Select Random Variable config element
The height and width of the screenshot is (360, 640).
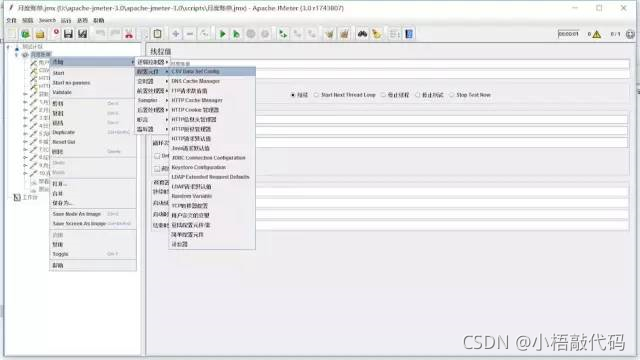pyautogui.click(x=212, y=196)
